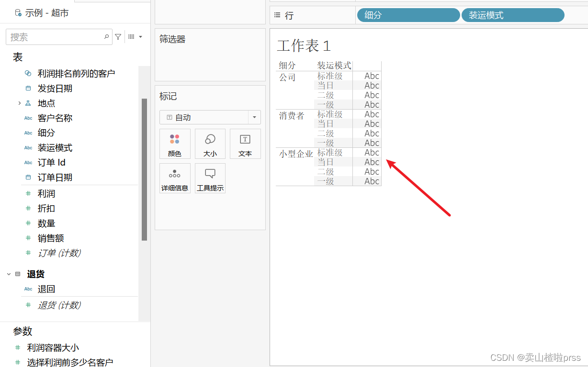
Task: Click the 装运模式 pill on the Rows shelf
Action: (512, 15)
